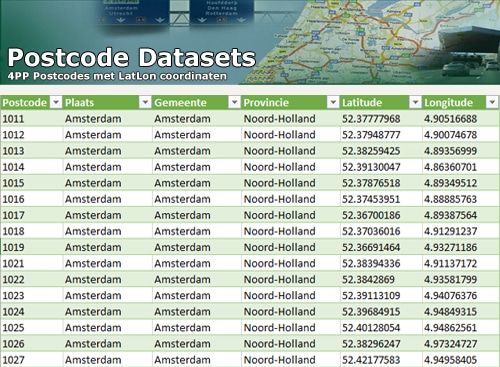
Task: Click latitude value 52.39130047
Action: [x=371, y=167]
